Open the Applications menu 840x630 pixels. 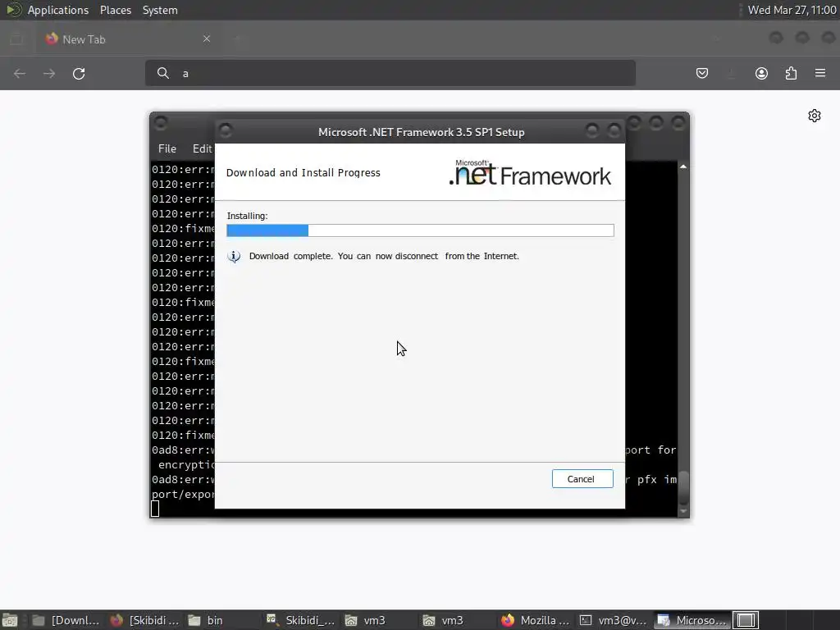click(58, 10)
